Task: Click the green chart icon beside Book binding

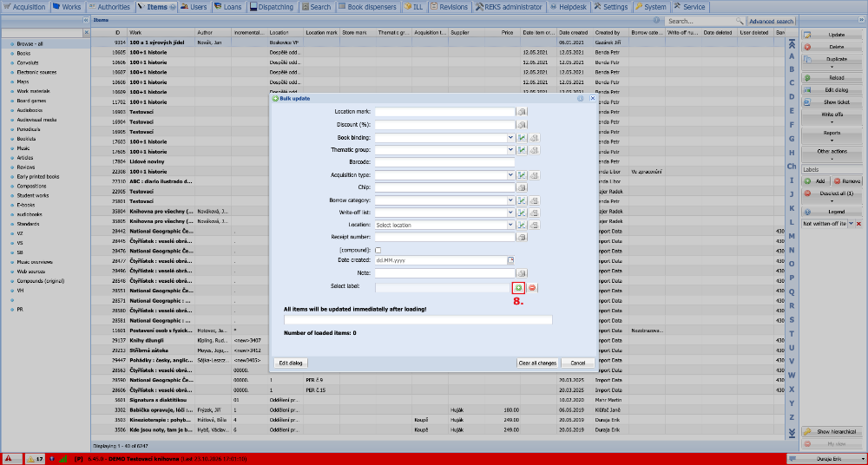Action: [522, 137]
